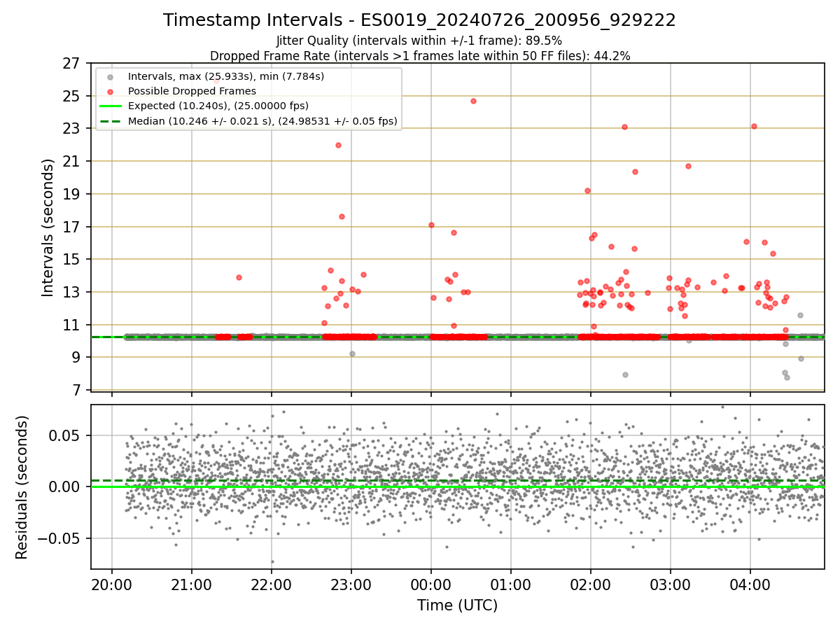Click the solid green line sample in legend
This screenshot has height=630, width=840.
(110, 106)
